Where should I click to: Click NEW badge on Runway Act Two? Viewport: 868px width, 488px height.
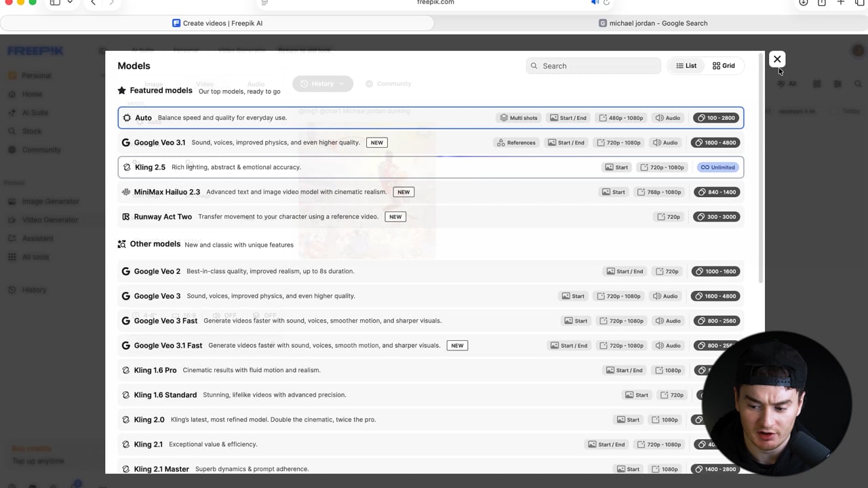pos(395,217)
